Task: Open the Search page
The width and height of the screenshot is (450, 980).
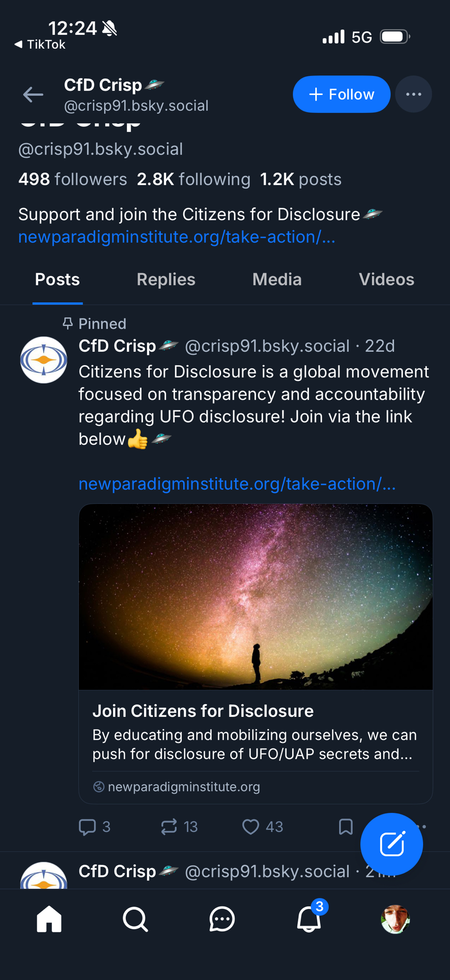Action: (135, 919)
